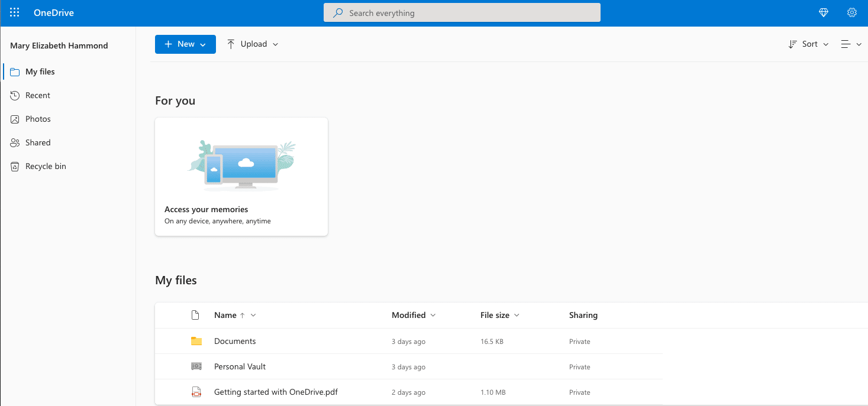Click the Personal Vault icon

(196, 366)
